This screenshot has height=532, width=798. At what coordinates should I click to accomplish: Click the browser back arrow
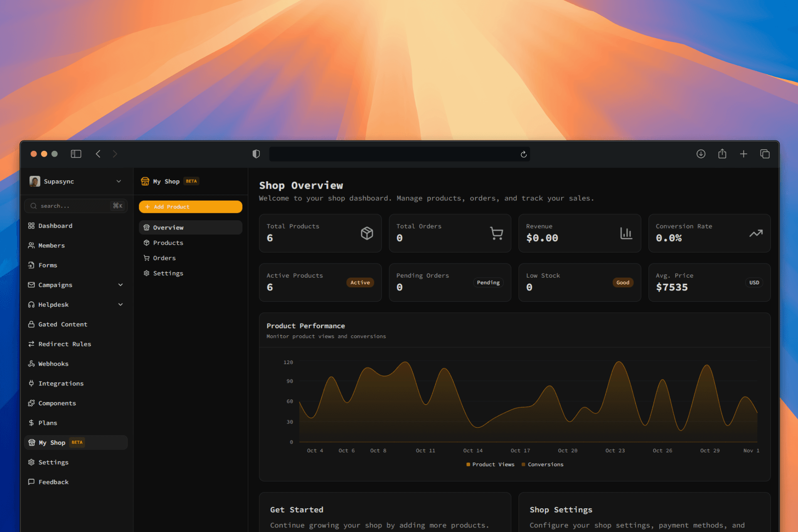pos(98,154)
